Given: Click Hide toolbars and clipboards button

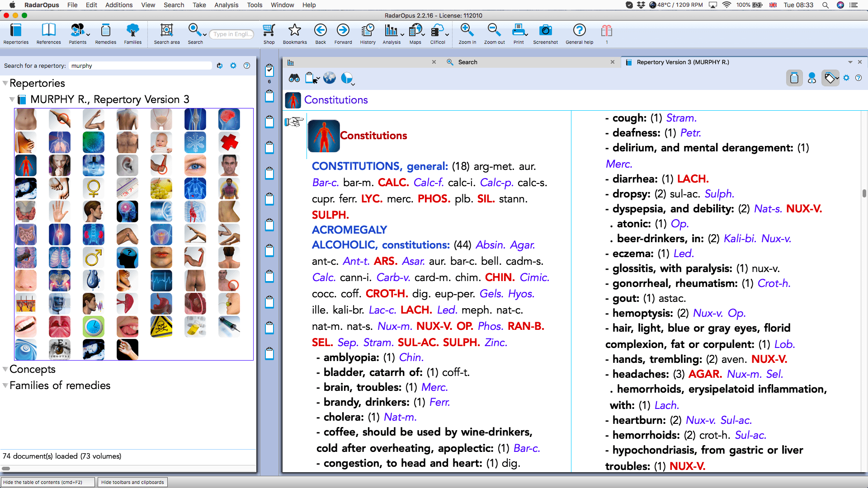Looking at the screenshot, I should pos(132,482).
